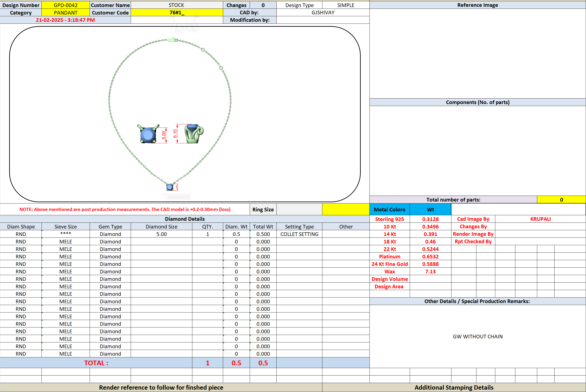Select the 22 Kt weight 0.5244
586x392 pixels.
point(430,249)
